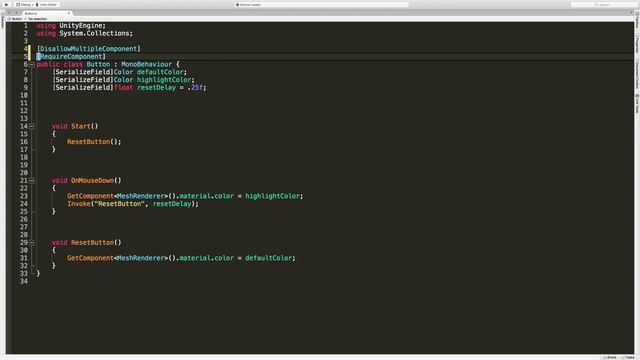Click the Start method name

point(81,126)
